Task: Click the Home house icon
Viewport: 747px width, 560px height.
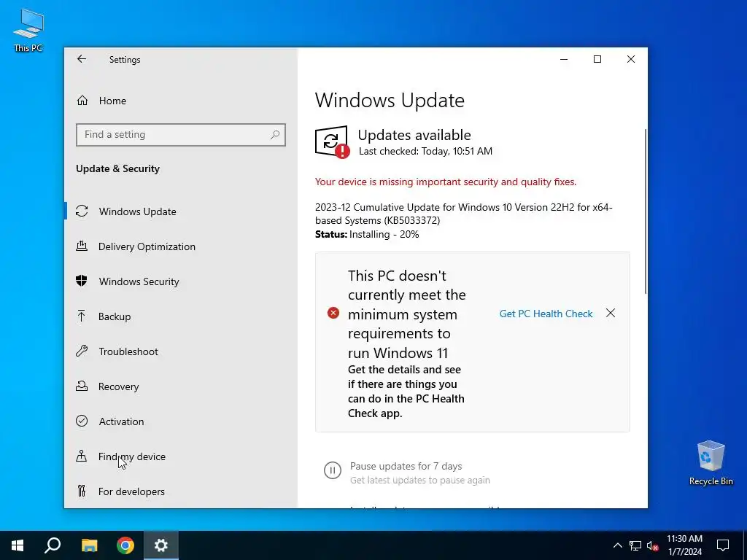Action: tap(82, 100)
